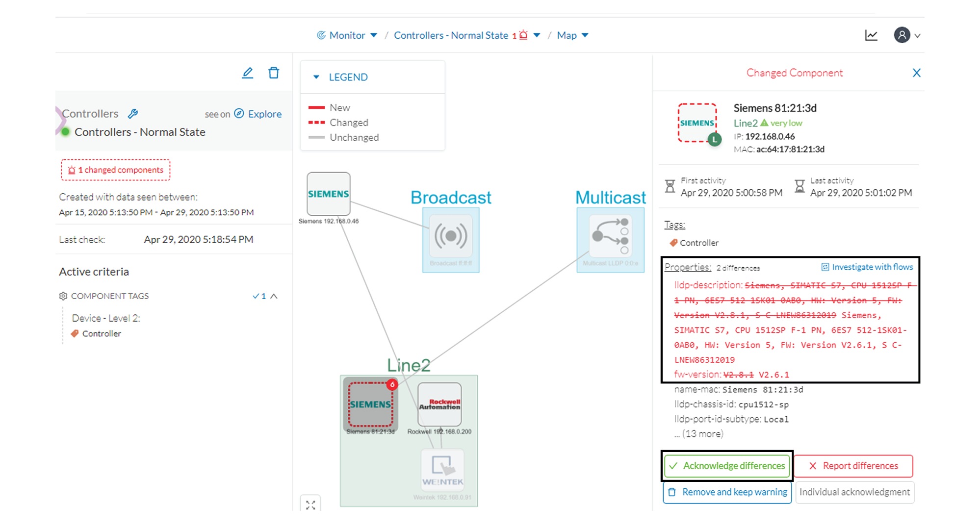The width and height of the screenshot is (980, 528).
Task: Toggle the checkmark next to COMPONENT TAGS
Action: 256,296
